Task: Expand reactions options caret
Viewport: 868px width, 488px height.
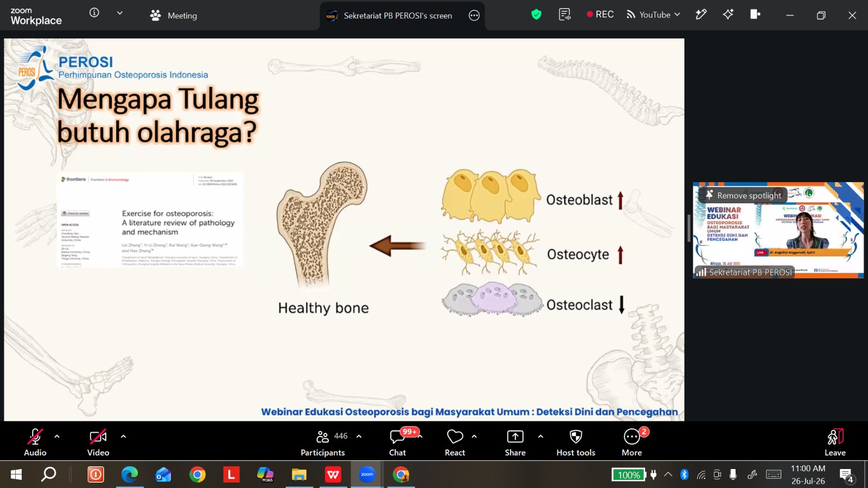Action: pyautogui.click(x=474, y=436)
